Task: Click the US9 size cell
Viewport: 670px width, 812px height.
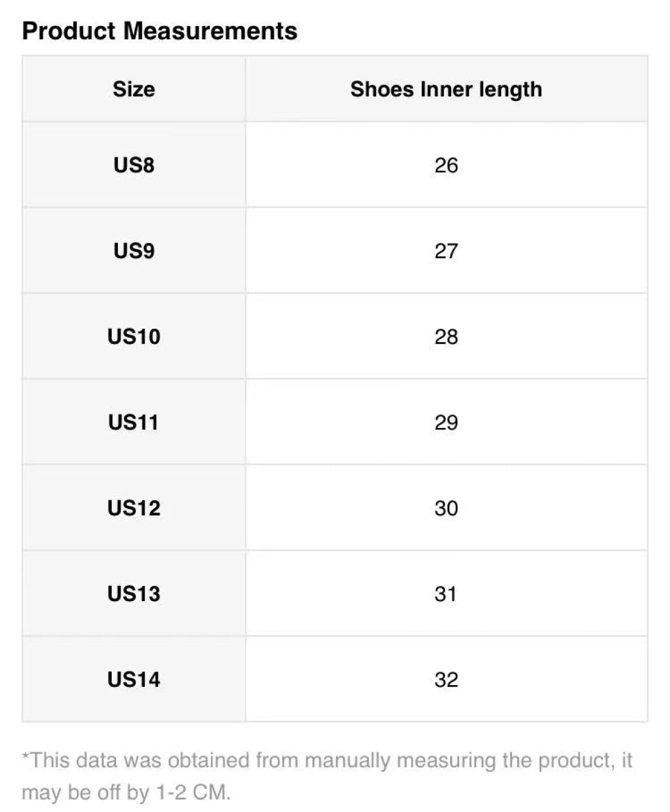Action: (134, 251)
